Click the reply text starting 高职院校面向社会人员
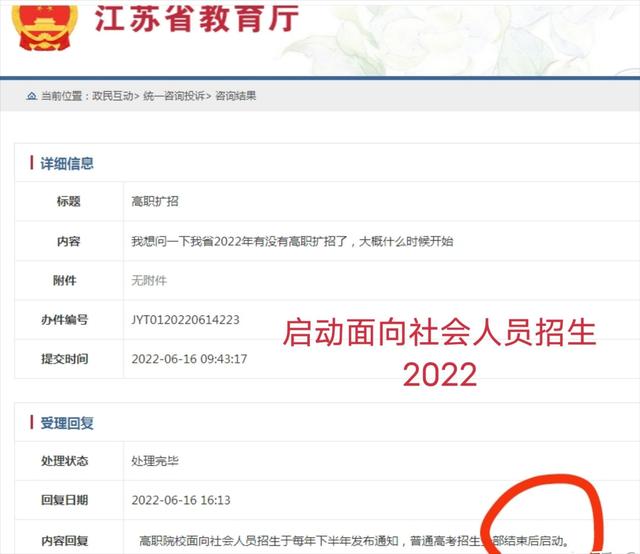The height and width of the screenshot is (554, 640). point(353,541)
